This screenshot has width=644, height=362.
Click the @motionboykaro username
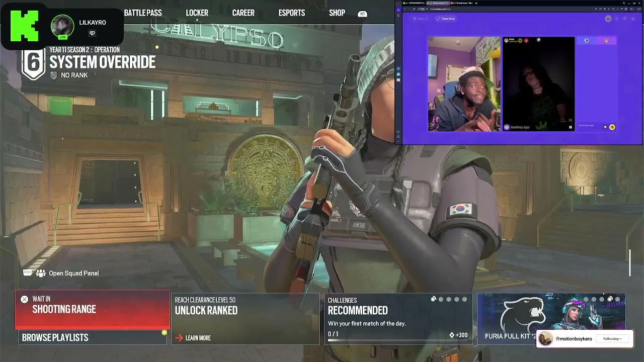[x=574, y=339]
